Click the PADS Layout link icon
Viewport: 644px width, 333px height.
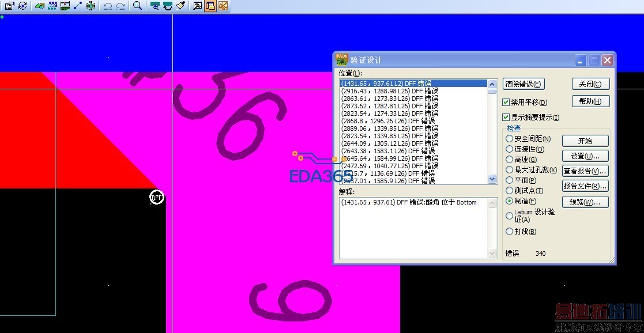click(223, 6)
